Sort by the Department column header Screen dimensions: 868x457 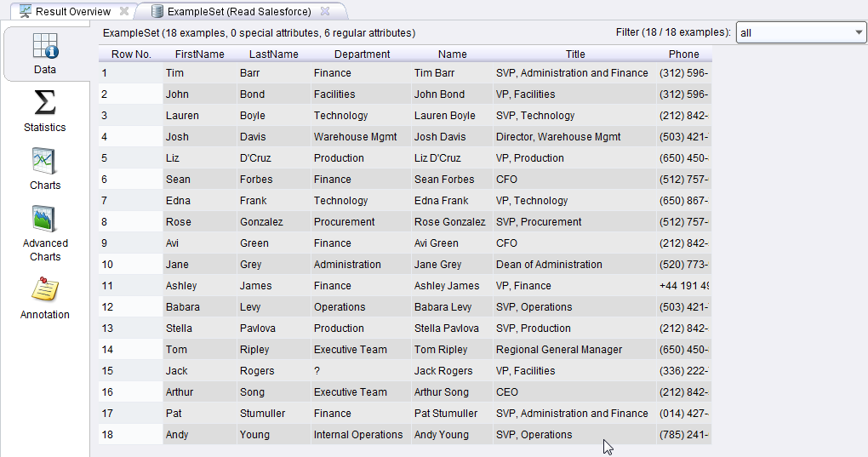362,54
